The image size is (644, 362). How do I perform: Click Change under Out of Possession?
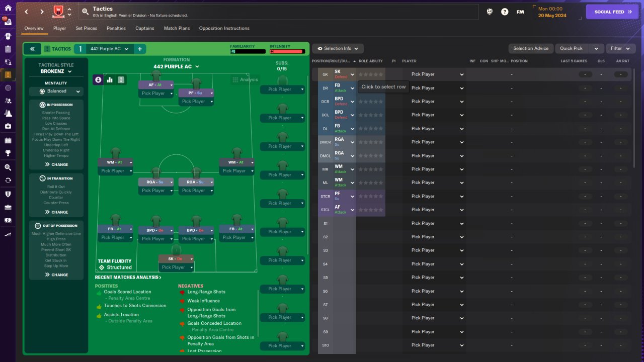point(56,275)
